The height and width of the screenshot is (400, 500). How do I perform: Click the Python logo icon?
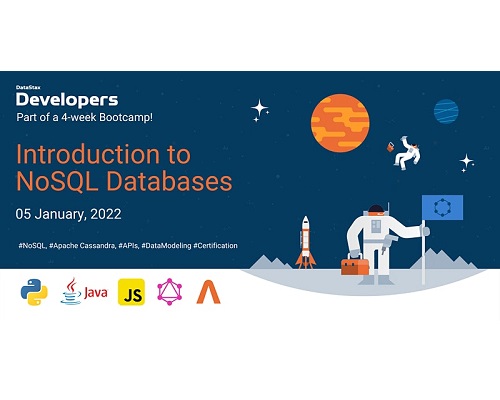click(x=34, y=292)
